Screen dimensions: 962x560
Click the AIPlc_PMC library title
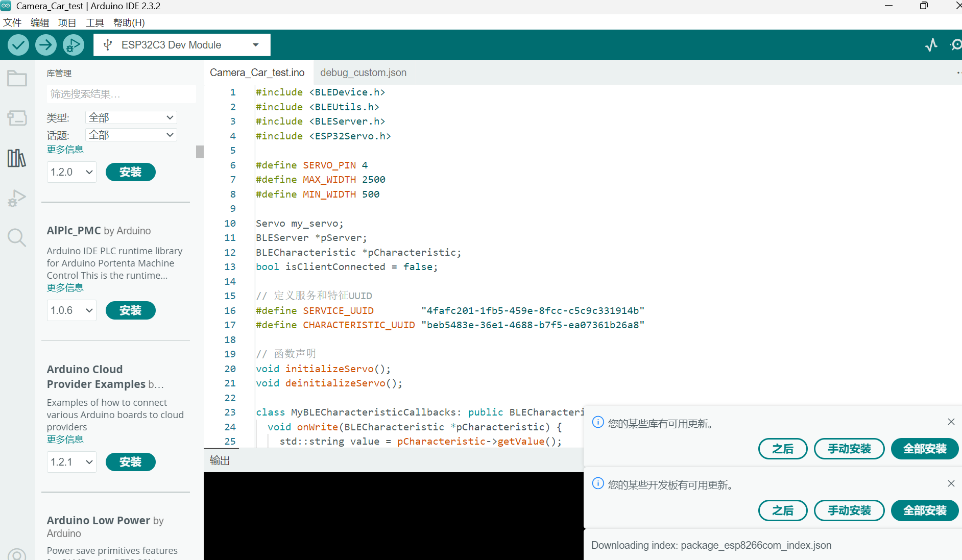coord(74,231)
